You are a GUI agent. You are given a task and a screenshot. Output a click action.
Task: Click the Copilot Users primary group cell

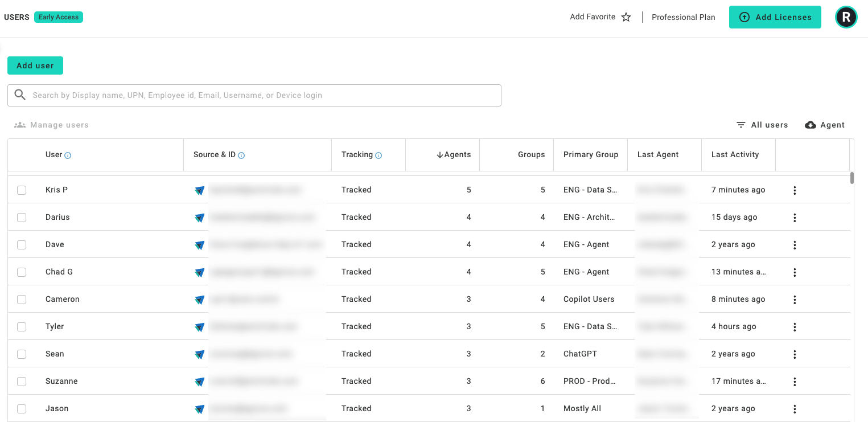(589, 299)
